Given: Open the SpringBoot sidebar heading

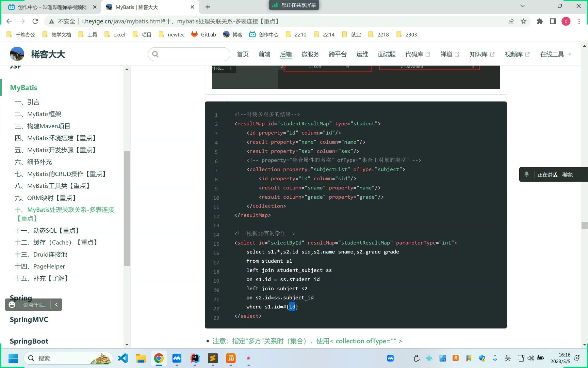Looking at the screenshot, I should tap(29, 341).
